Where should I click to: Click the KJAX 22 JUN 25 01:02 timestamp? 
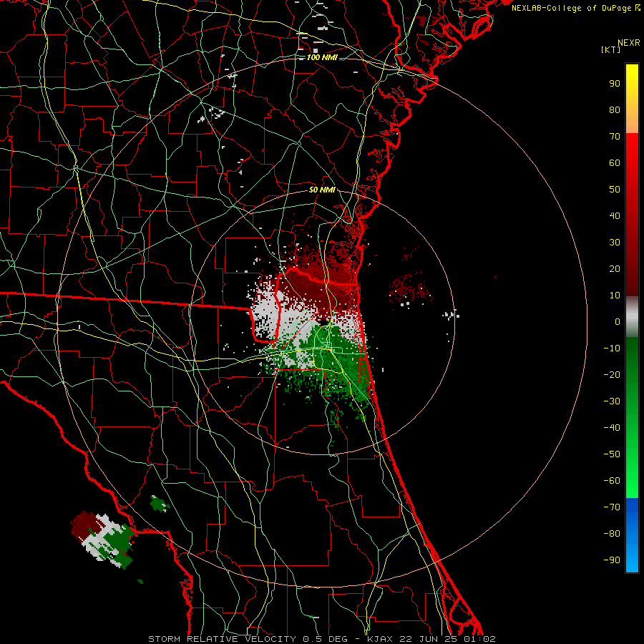pos(431,639)
